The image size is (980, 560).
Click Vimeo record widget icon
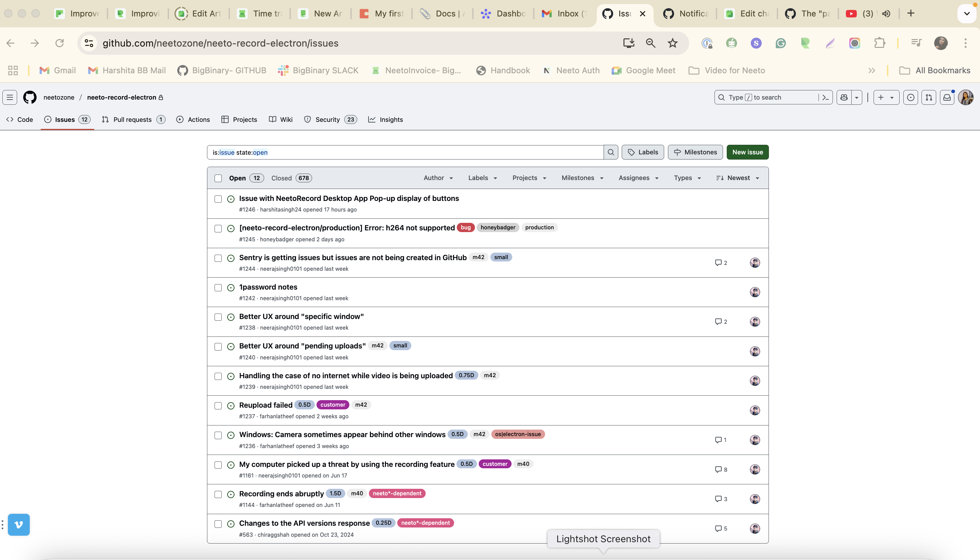18,524
